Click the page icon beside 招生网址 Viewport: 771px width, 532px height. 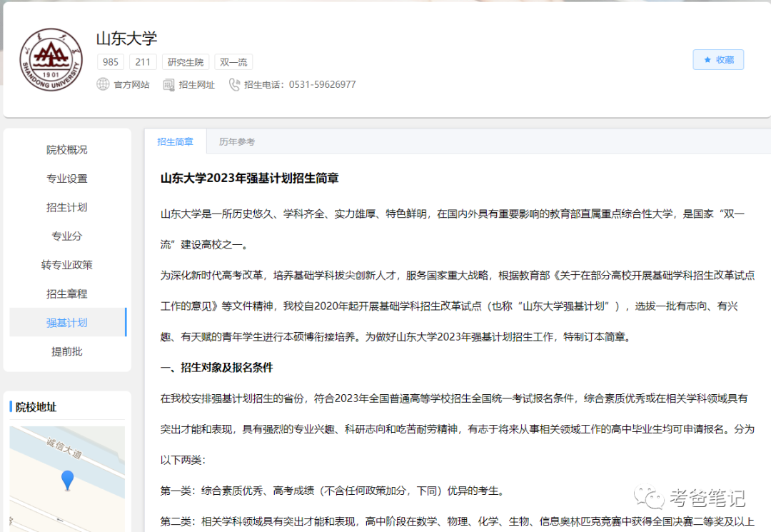click(x=168, y=84)
